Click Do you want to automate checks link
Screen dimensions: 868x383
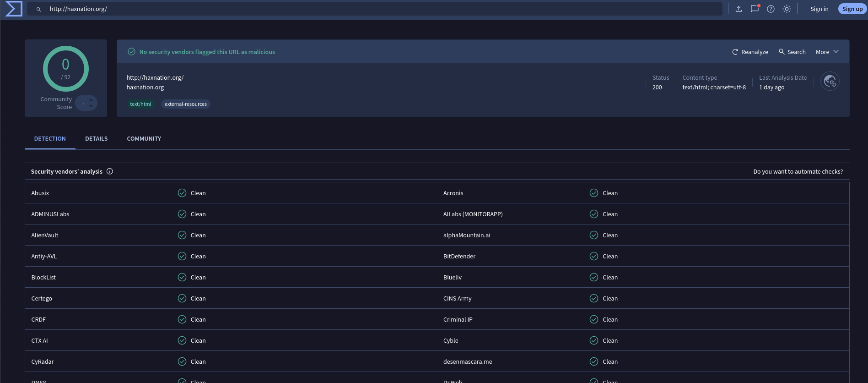click(x=798, y=171)
